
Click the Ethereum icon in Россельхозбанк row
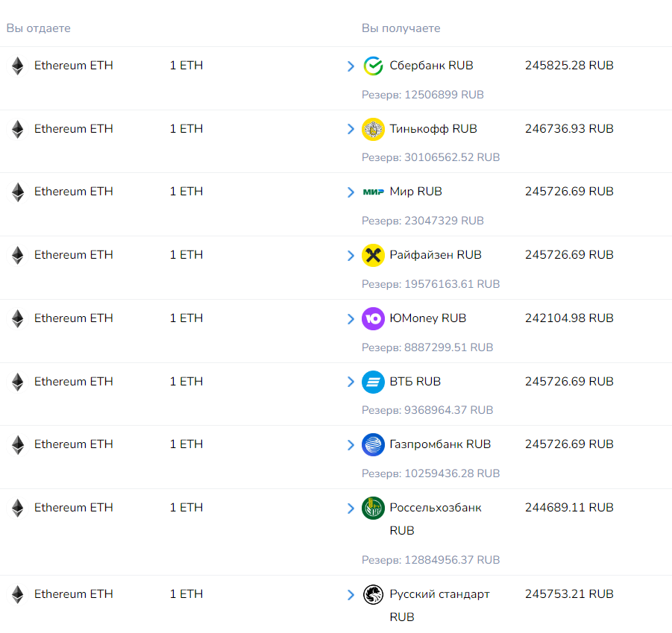(x=18, y=508)
